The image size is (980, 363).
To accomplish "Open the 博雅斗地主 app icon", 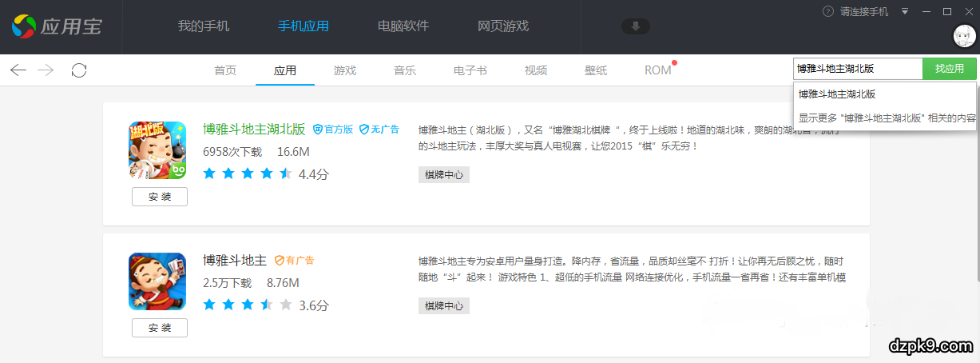I will pos(157,281).
